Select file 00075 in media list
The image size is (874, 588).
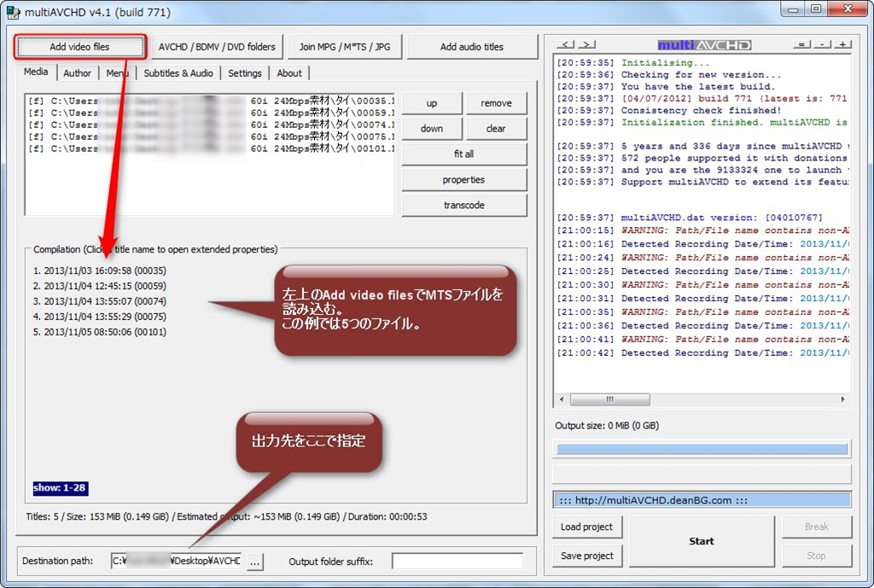[x=211, y=137]
